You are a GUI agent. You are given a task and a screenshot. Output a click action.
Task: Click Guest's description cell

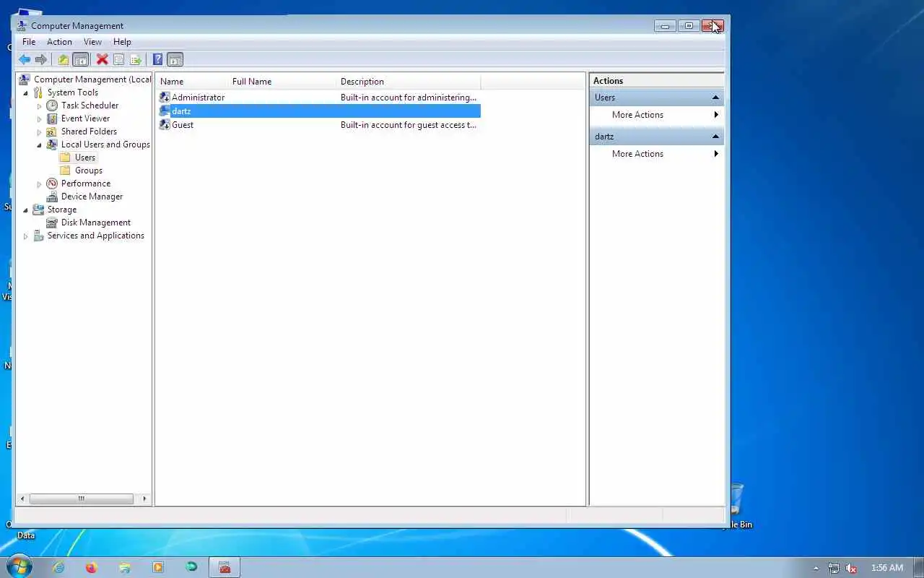[408, 125]
